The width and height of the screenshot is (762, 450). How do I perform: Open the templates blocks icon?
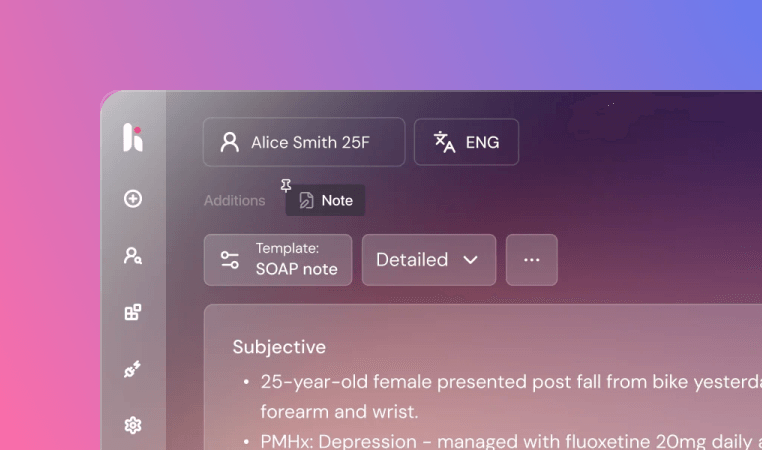(133, 312)
